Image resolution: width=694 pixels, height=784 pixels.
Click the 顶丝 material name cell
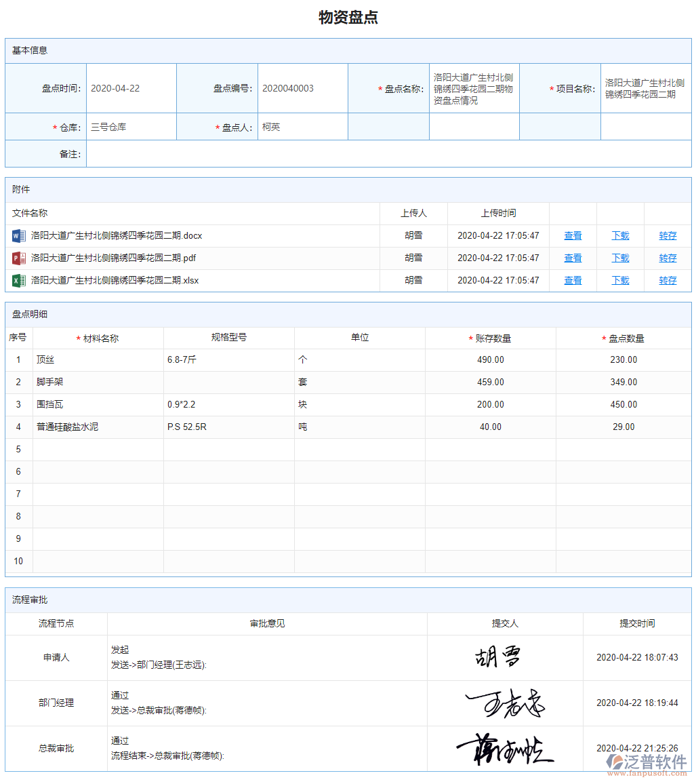46,359
